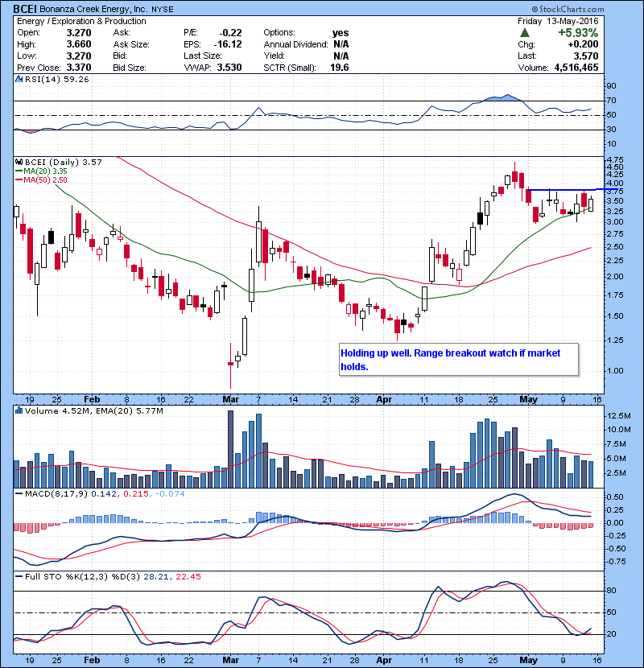
Task: Select the MA(50) 2.50 legend entry
Action: (x=41, y=179)
